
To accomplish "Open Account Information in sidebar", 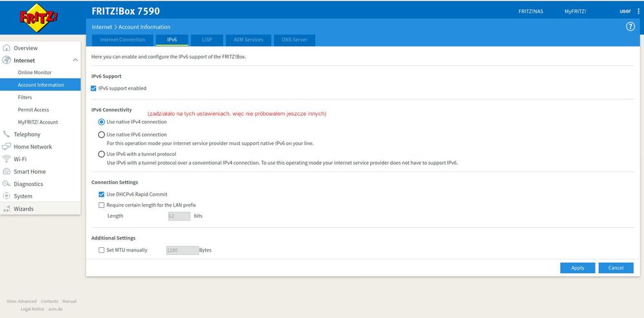I will 40,85.
